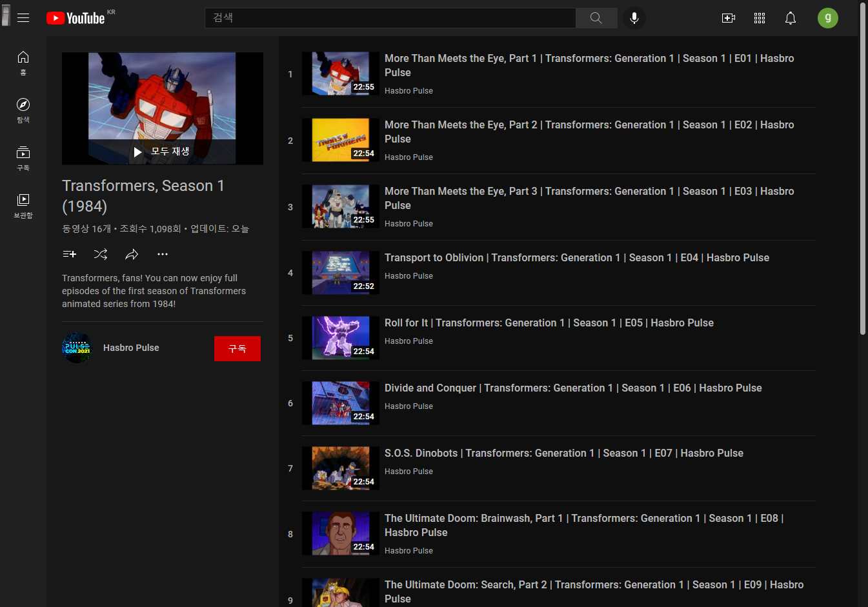Click the search magnifier button

point(596,18)
